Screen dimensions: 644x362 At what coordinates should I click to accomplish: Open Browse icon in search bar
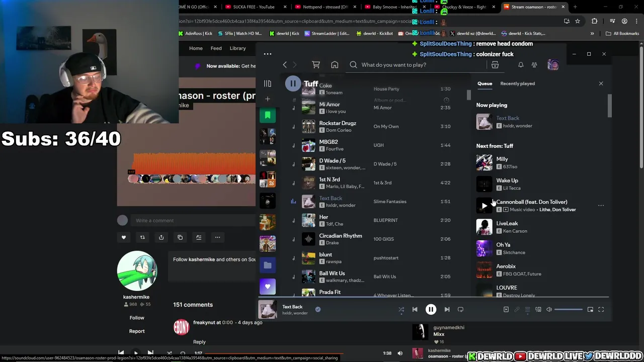coord(495,65)
